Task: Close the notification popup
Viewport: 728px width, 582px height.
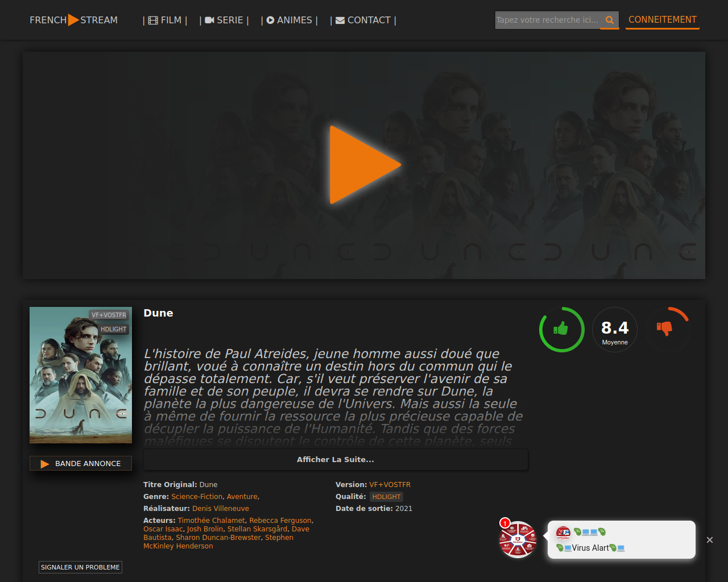Action: tap(710, 540)
